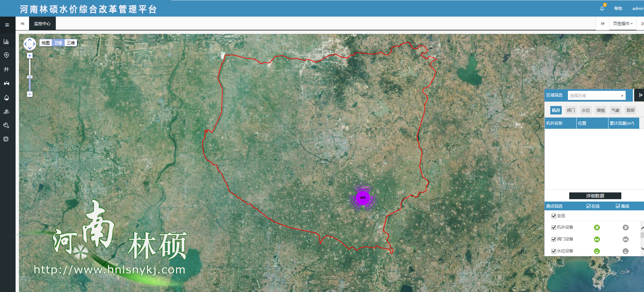Screen dimensions: 644x292
Task: Uncheck the 在线 online filter checkbox
Action: coord(589,206)
